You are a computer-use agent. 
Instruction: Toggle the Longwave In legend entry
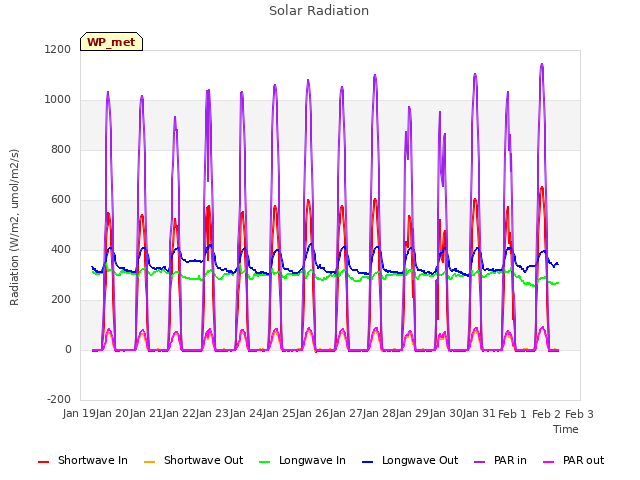(x=302, y=460)
